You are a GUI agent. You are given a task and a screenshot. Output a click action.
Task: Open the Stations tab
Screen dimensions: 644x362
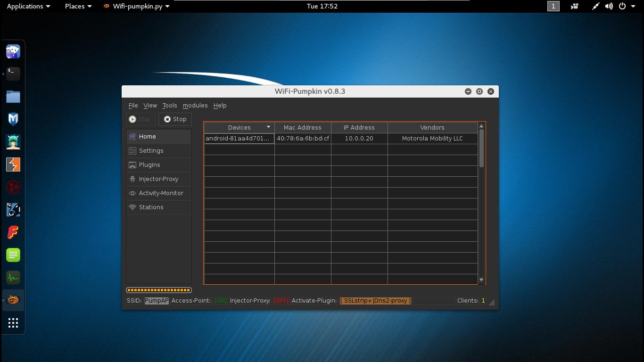159,207
